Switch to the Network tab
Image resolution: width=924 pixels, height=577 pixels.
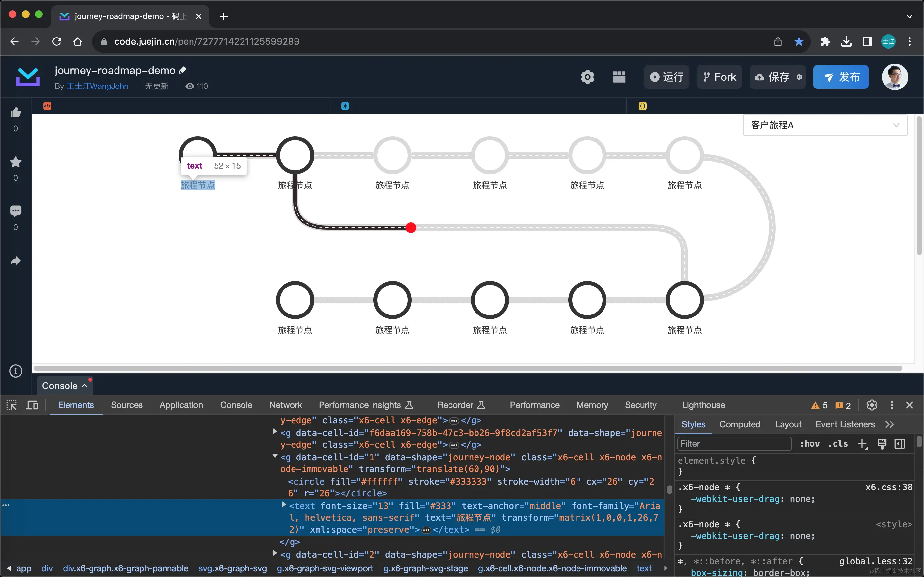[x=286, y=405]
